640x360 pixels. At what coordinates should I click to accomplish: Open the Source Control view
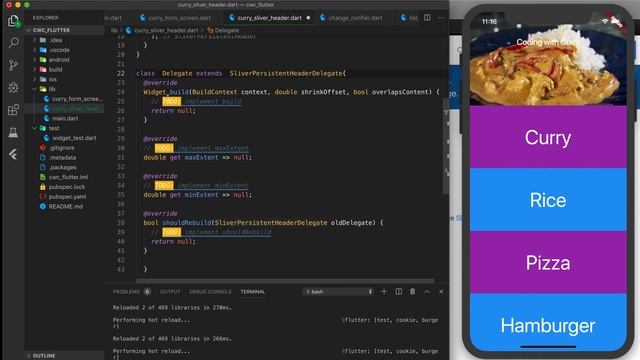coord(13,65)
